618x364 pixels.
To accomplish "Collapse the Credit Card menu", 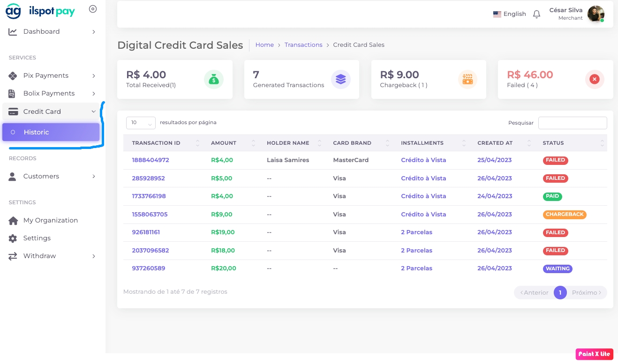I will click(x=52, y=111).
